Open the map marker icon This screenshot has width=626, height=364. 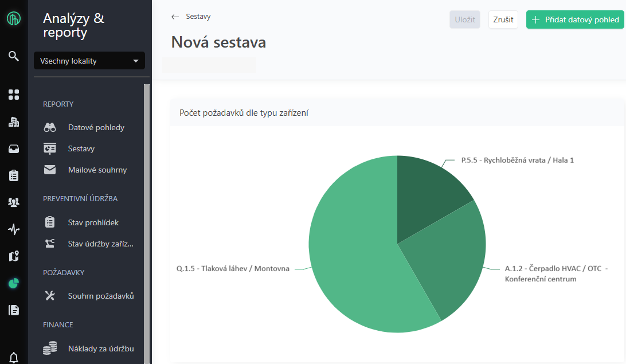click(14, 256)
